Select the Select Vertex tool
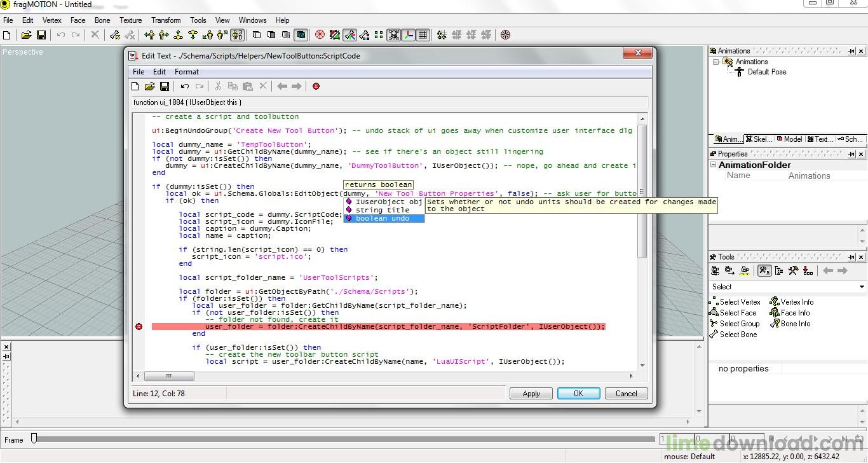868x463 pixels. 739,302
